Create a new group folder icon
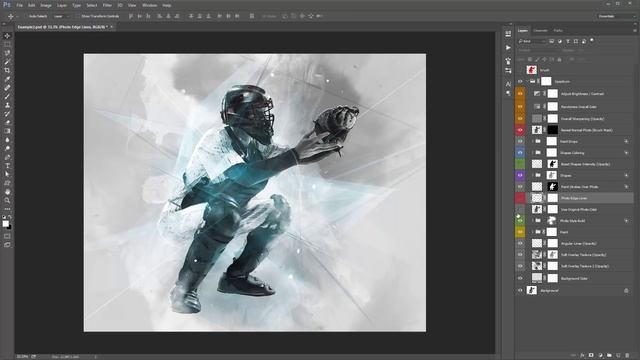This screenshot has width=640, height=360. [x=609, y=356]
